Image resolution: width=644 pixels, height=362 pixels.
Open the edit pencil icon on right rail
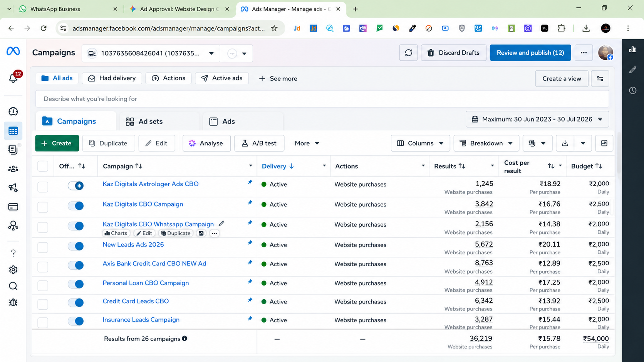[x=633, y=70]
